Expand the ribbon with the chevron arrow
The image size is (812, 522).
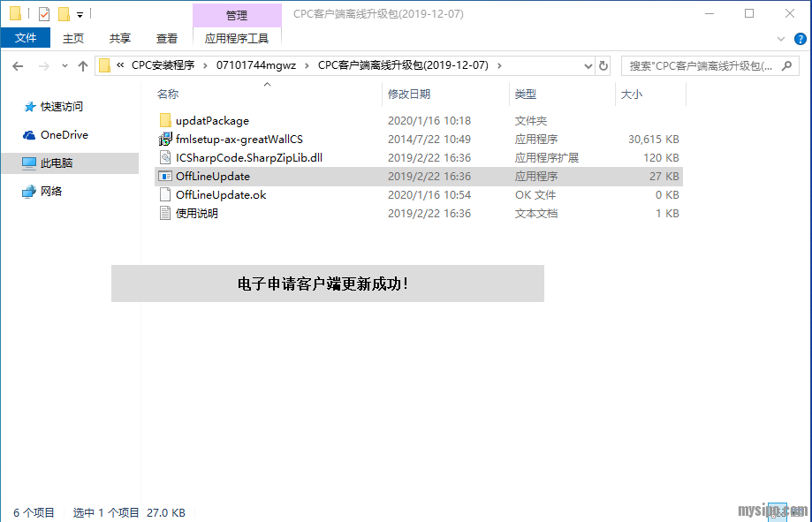[781, 39]
